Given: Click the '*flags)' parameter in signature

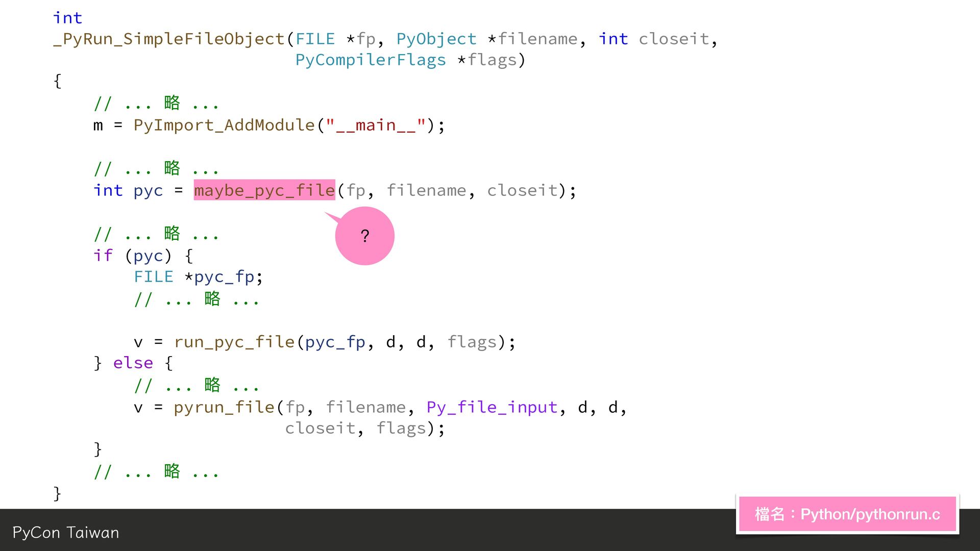Looking at the screenshot, I should pyautogui.click(x=491, y=60).
